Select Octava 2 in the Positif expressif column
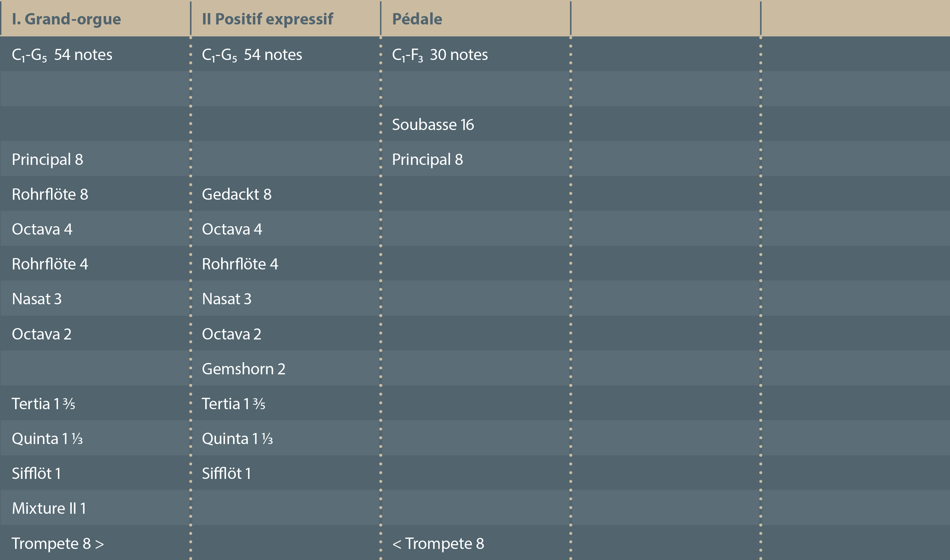Screen dimensions: 950x560 point(231,334)
